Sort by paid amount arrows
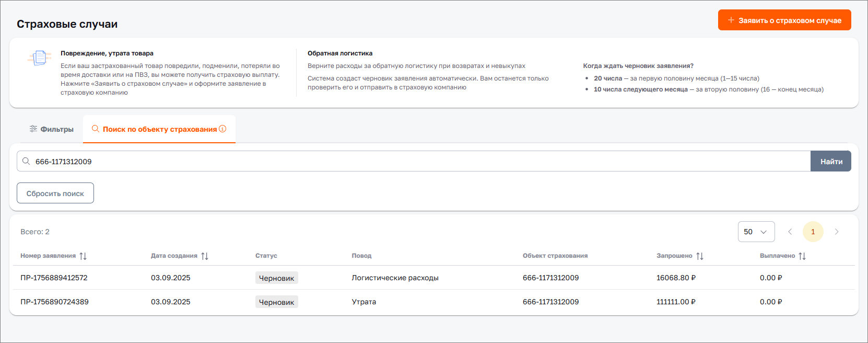The image size is (868, 343). coord(802,256)
